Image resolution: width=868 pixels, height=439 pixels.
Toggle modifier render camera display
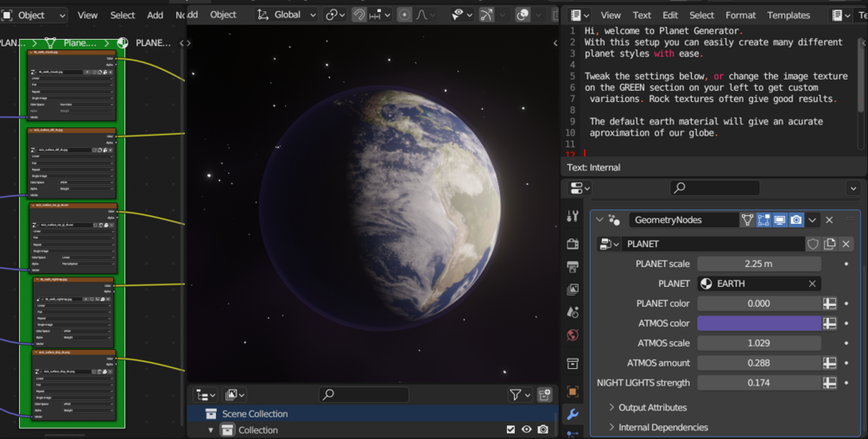coord(796,219)
